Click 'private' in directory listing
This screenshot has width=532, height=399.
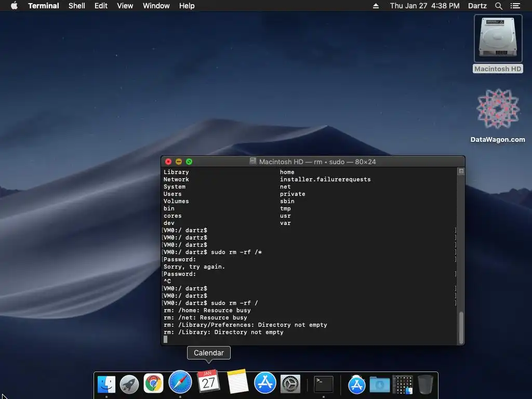coord(292,194)
